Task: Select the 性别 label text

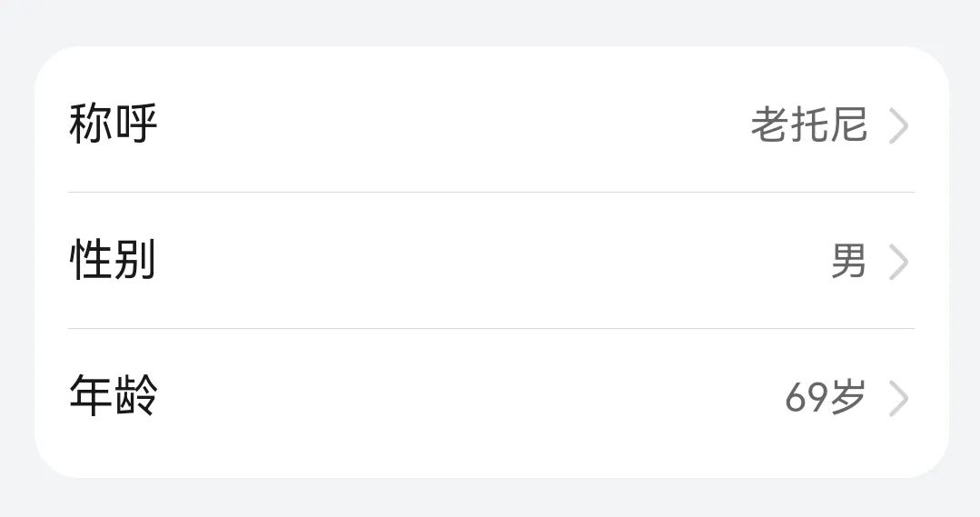Action: click(114, 261)
